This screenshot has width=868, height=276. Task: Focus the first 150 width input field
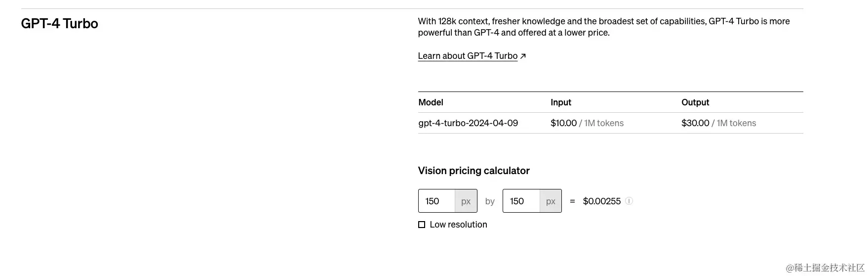coord(436,201)
